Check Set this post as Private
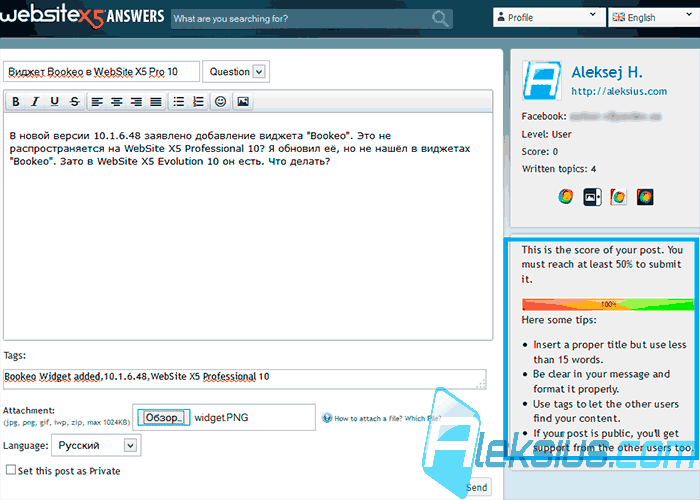The width and height of the screenshot is (700, 500). pyautogui.click(x=11, y=470)
